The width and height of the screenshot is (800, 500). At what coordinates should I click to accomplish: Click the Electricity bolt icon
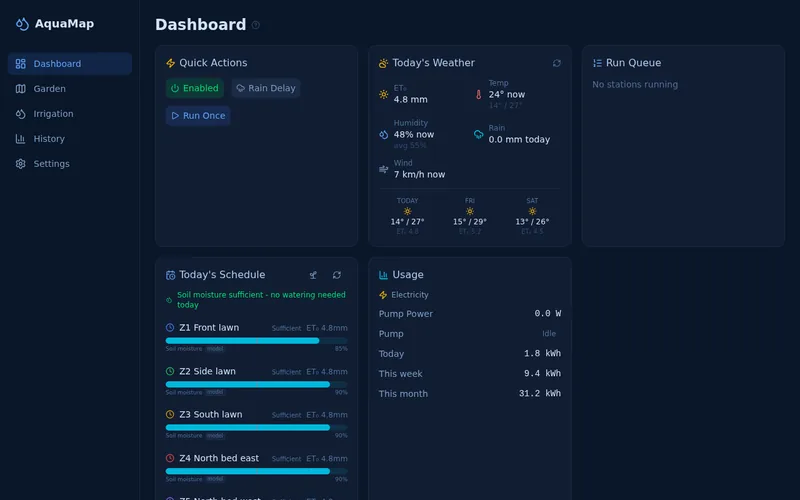click(x=383, y=295)
